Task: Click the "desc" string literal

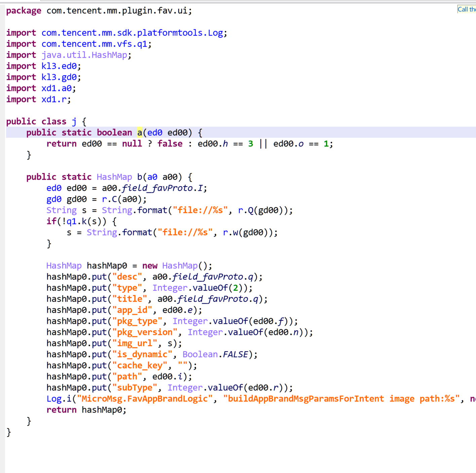Action: pos(127,277)
